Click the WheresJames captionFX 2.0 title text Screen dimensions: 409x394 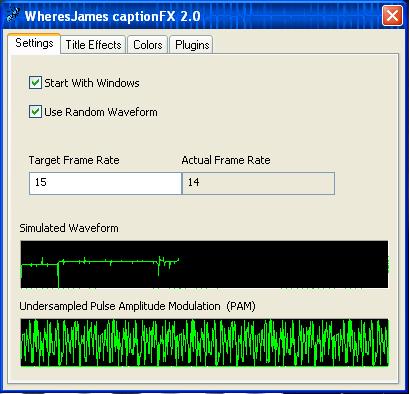(x=113, y=16)
